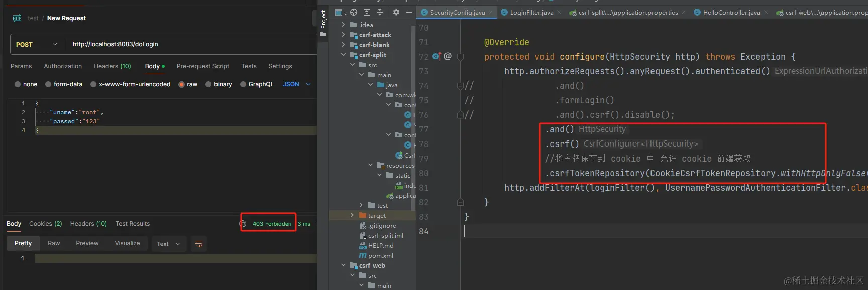Select the form-data body type radio
Viewport: 868px width, 290px height.
coord(48,84)
